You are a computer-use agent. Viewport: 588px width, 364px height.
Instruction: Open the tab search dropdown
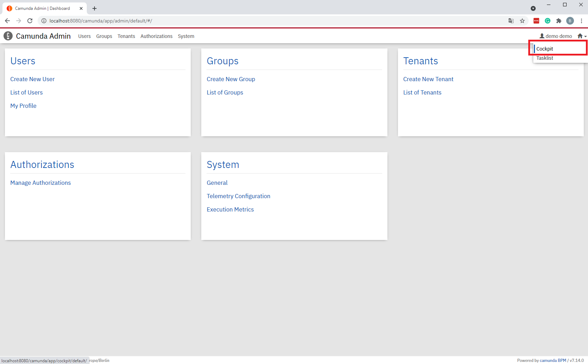tap(533, 8)
